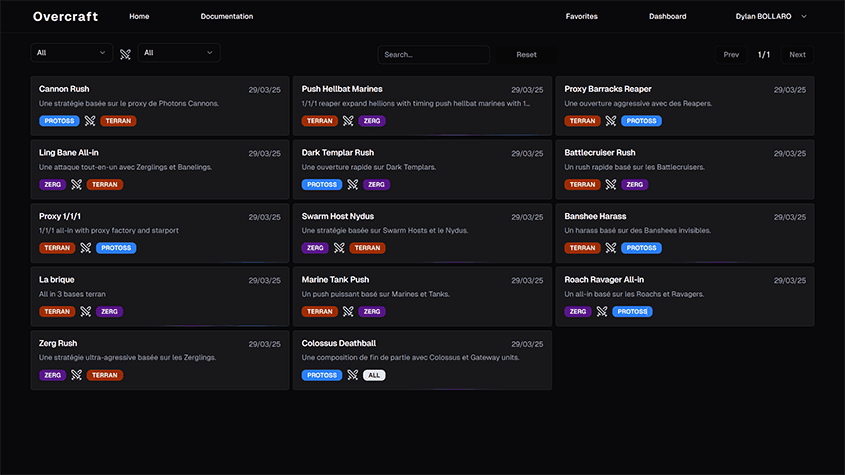Open the Favorites menu item
The width and height of the screenshot is (845, 475).
point(581,17)
